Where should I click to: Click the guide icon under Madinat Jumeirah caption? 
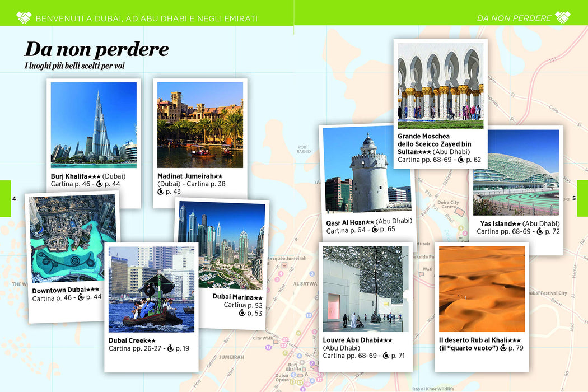point(161,192)
